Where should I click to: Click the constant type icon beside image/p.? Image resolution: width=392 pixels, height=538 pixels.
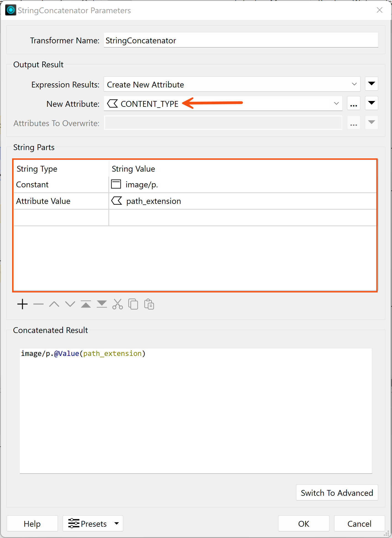[x=116, y=184]
